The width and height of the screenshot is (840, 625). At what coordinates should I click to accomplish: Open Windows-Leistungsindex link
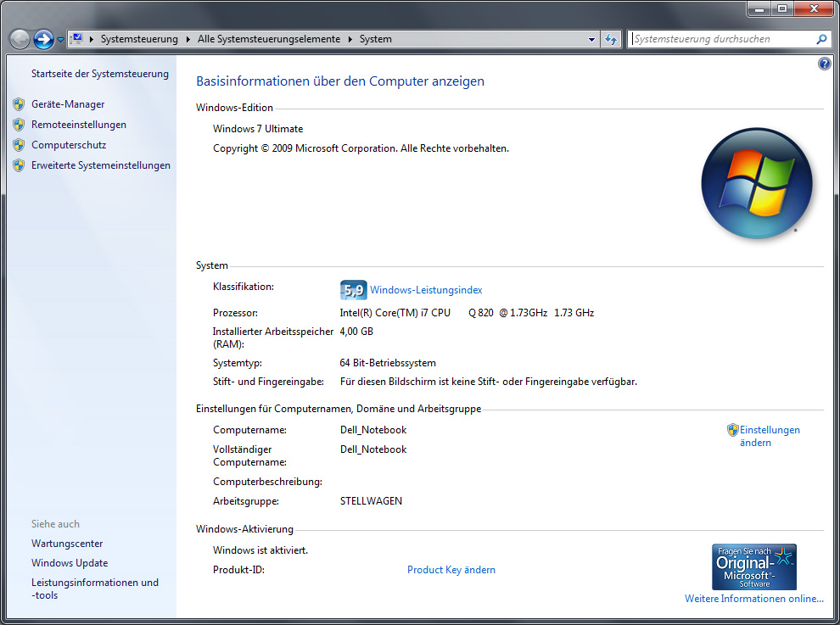pos(426,290)
